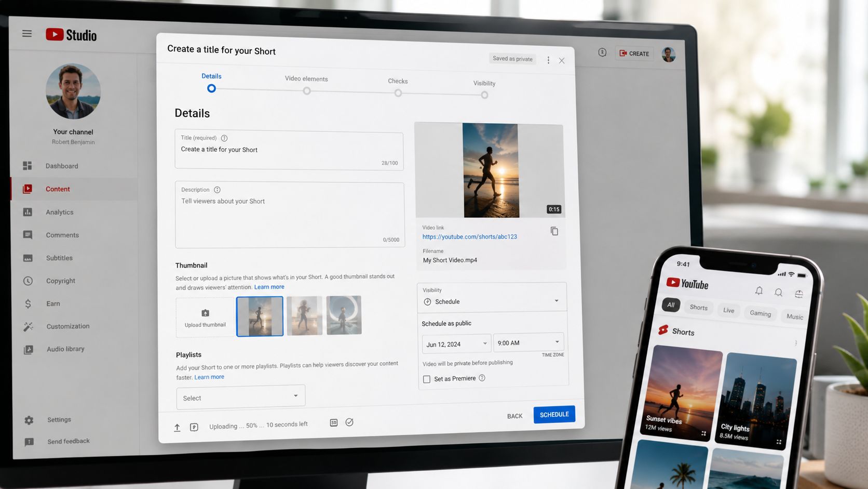The height and width of the screenshot is (489, 868).
Task: Select the second auto-generated thumbnail
Action: click(x=304, y=315)
